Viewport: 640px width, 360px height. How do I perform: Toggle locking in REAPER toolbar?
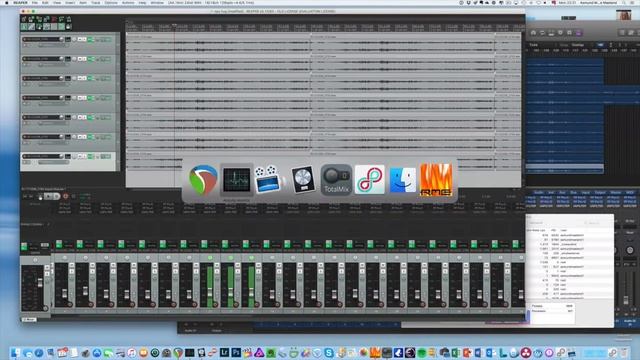pyautogui.click(x=69, y=27)
